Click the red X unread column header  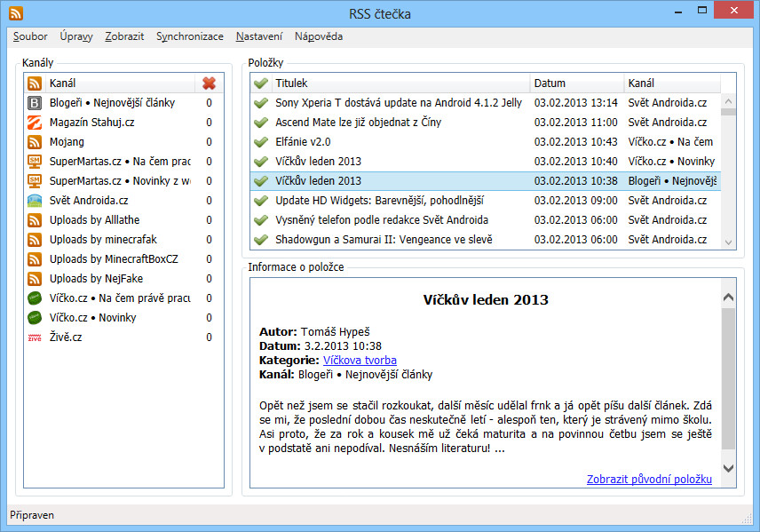(x=209, y=83)
